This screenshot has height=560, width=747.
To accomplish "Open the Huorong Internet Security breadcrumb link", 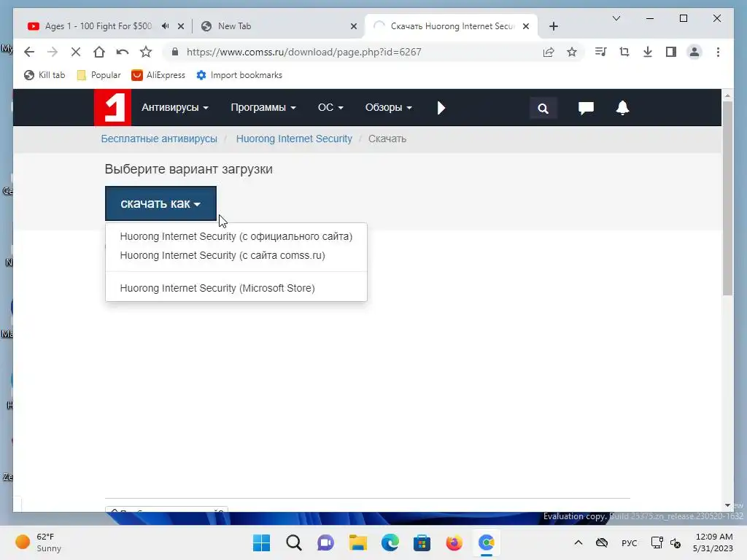I will coord(294,139).
